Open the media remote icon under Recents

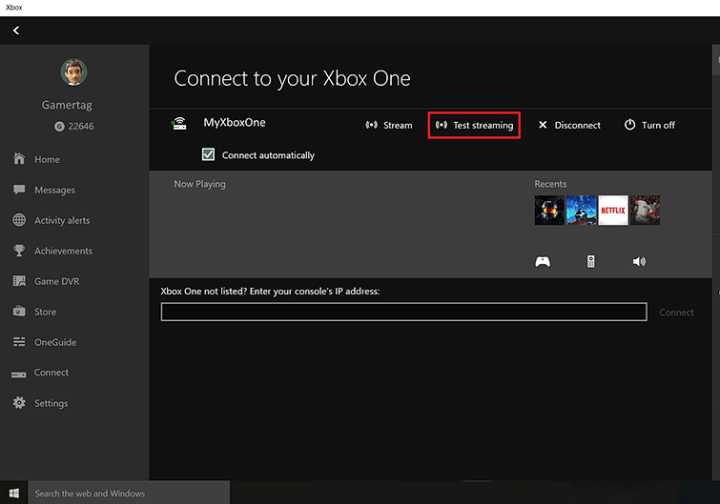[591, 262]
